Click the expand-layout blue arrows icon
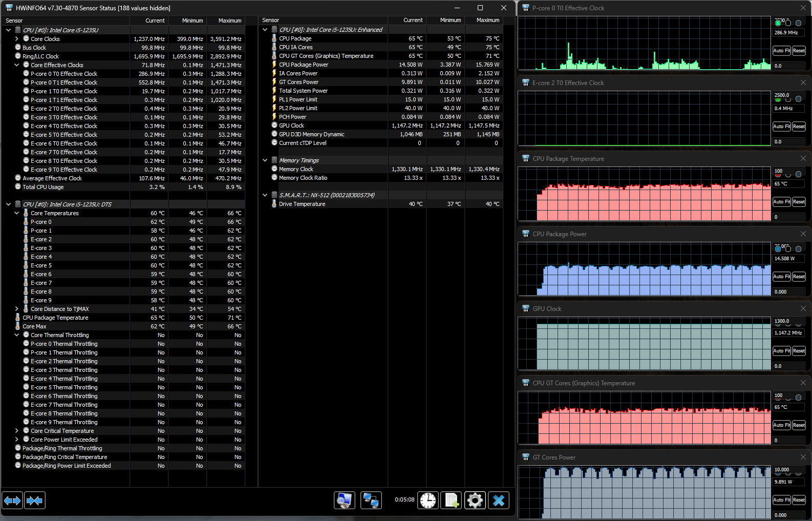The width and height of the screenshot is (812, 521). [12, 500]
